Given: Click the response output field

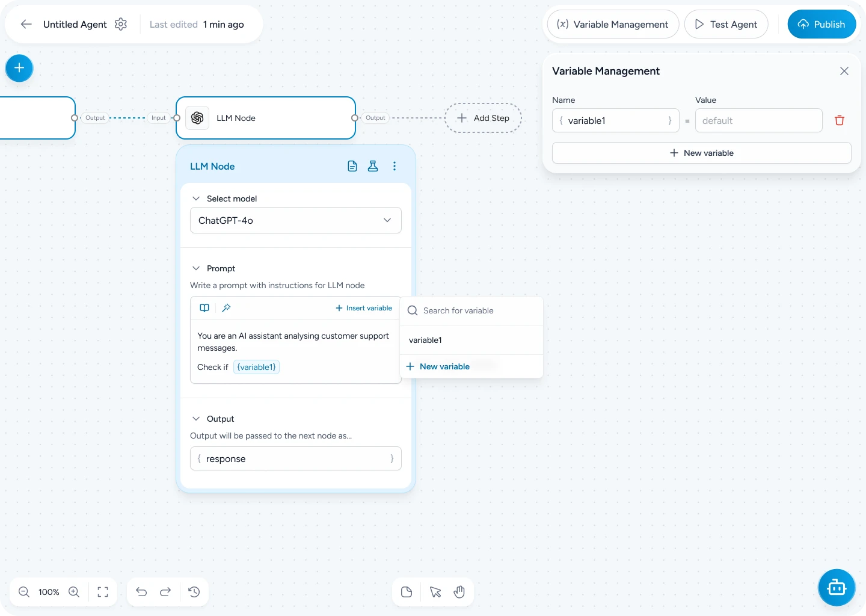Looking at the screenshot, I should [296, 458].
